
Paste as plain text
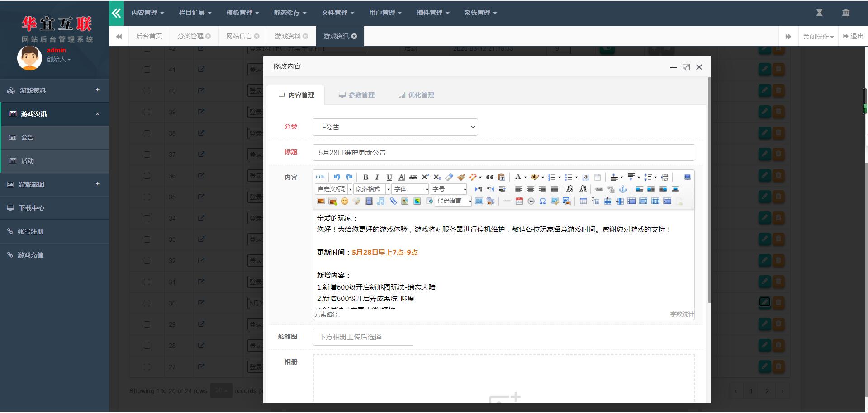[x=502, y=177]
